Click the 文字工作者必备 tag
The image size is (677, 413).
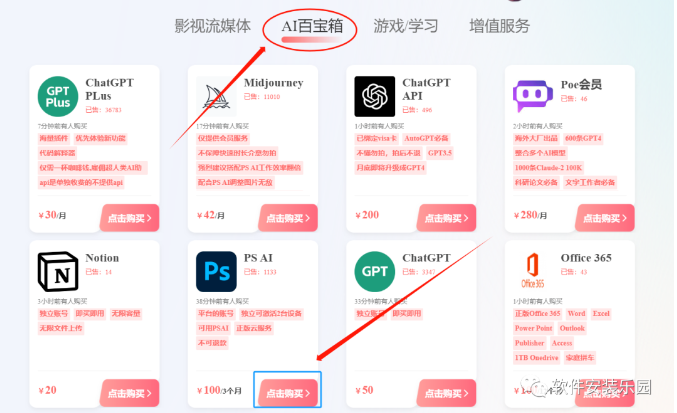click(x=590, y=182)
